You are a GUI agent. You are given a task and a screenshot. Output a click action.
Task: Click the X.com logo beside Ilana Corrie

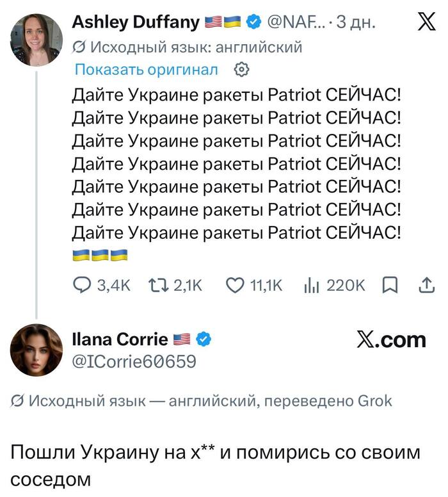click(391, 340)
